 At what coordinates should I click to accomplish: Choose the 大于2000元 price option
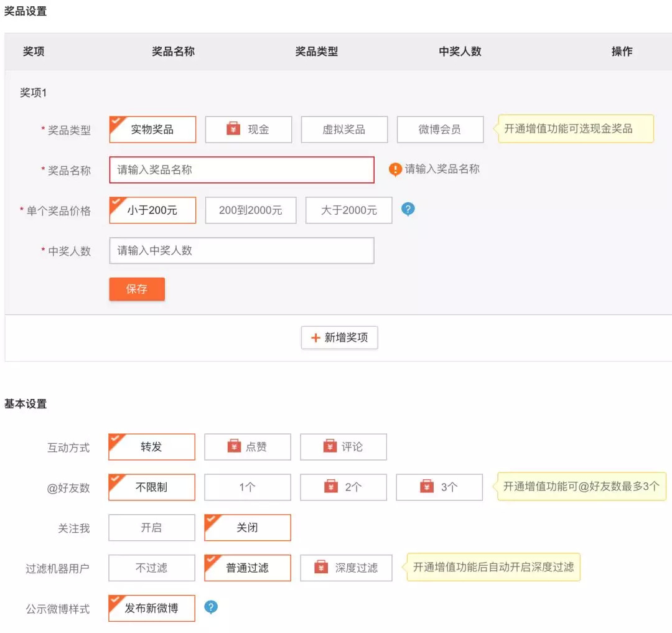coord(349,210)
